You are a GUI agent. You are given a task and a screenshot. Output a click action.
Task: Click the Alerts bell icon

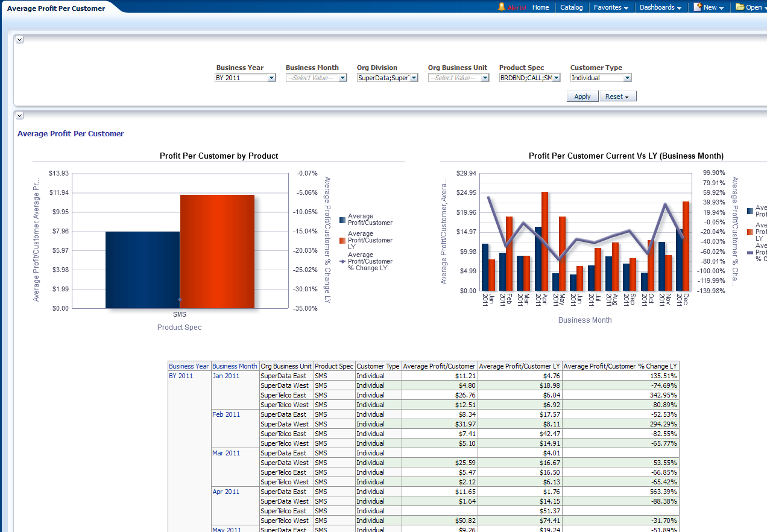(502, 7)
